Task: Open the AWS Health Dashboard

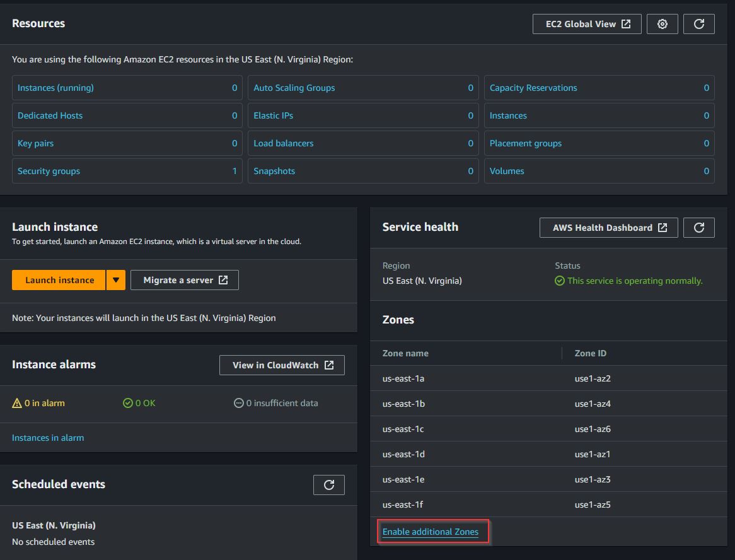Action: point(608,228)
